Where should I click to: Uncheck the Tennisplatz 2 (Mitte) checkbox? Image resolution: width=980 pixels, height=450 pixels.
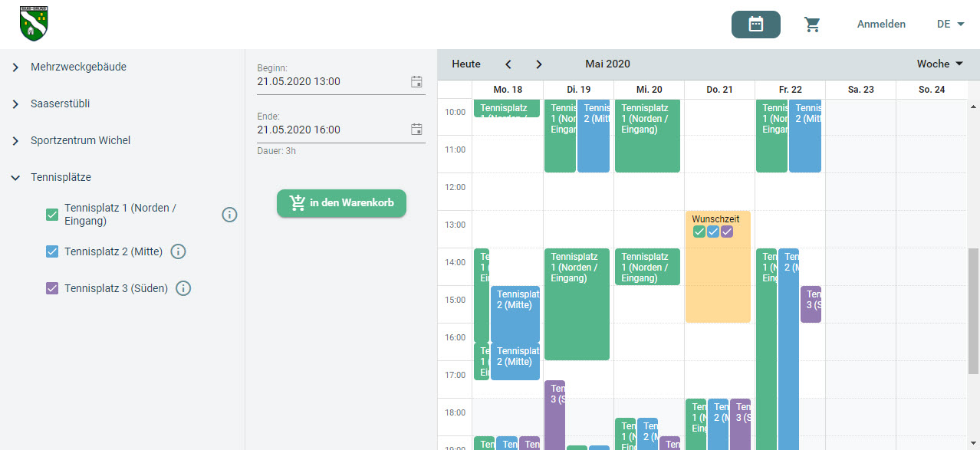coord(52,251)
